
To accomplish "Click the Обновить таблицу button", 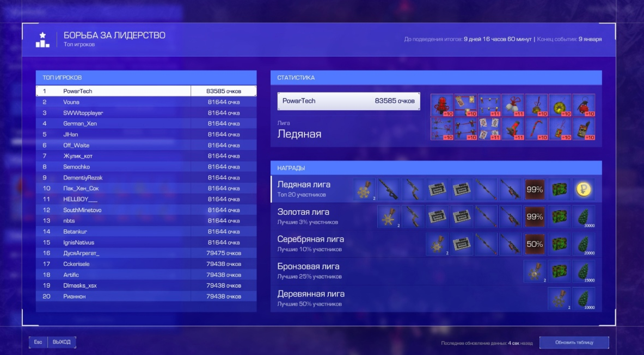I will [x=574, y=342].
